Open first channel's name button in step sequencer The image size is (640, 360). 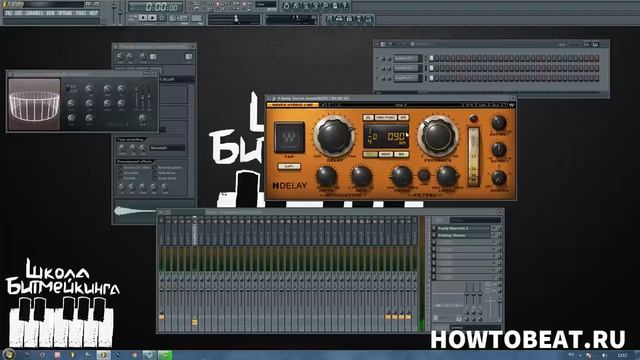point(407,59)
